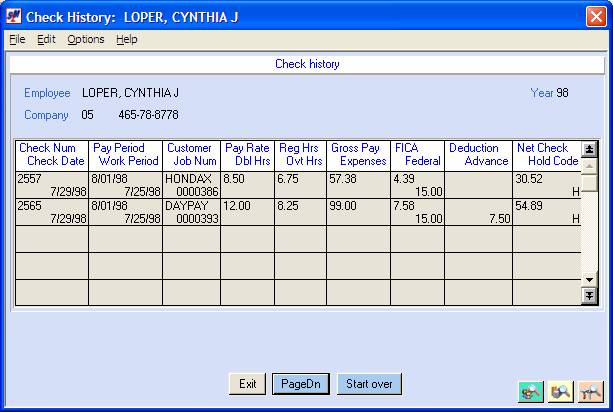Click the Year value 98
This screenshot has width=613, height=412.
(x=562, y=93)
